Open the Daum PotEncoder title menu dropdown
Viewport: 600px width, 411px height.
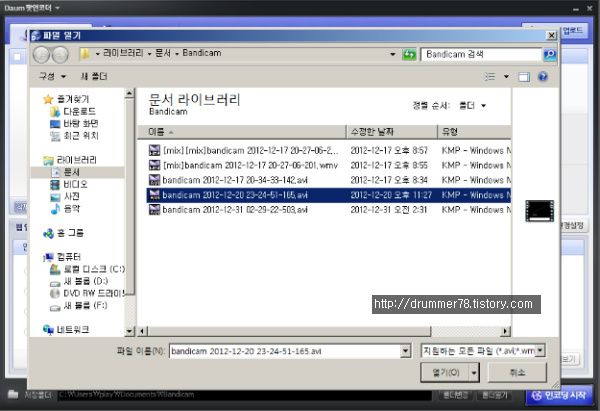click(57, 8)
